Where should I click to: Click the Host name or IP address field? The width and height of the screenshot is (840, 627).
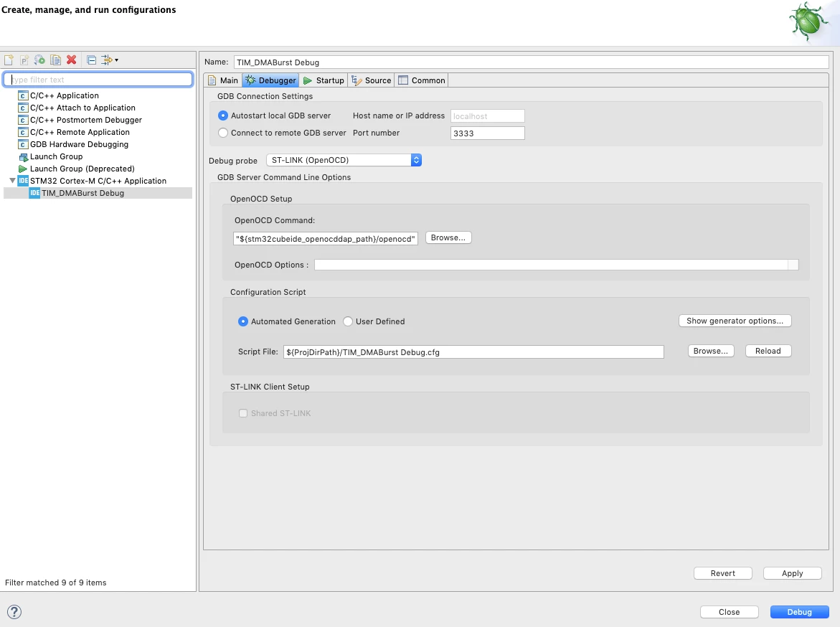tap(488, 116)
